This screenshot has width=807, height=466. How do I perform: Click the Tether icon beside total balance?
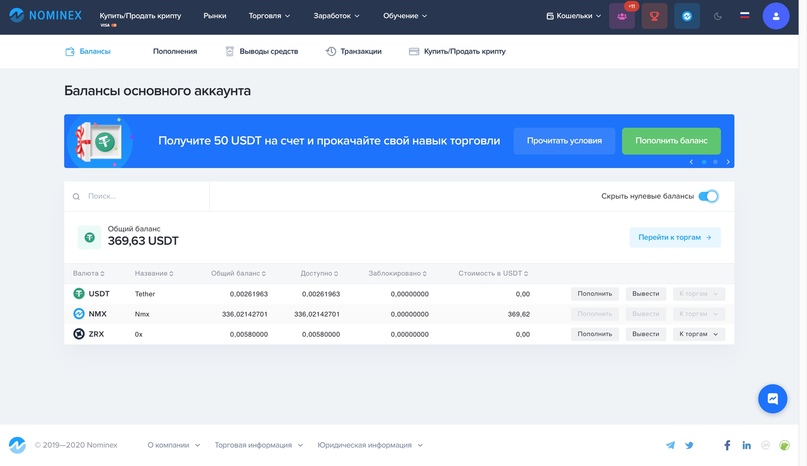click(89, 237)
